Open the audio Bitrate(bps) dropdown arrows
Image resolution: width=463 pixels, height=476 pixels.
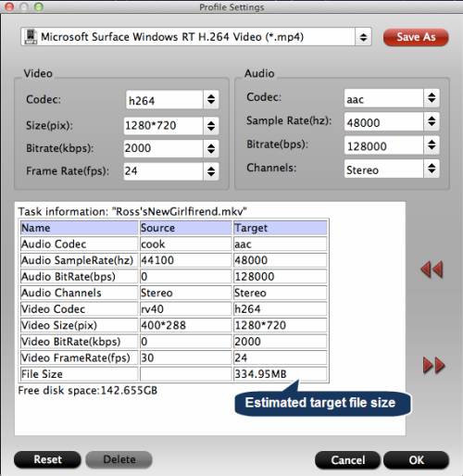tap(432, 144)
